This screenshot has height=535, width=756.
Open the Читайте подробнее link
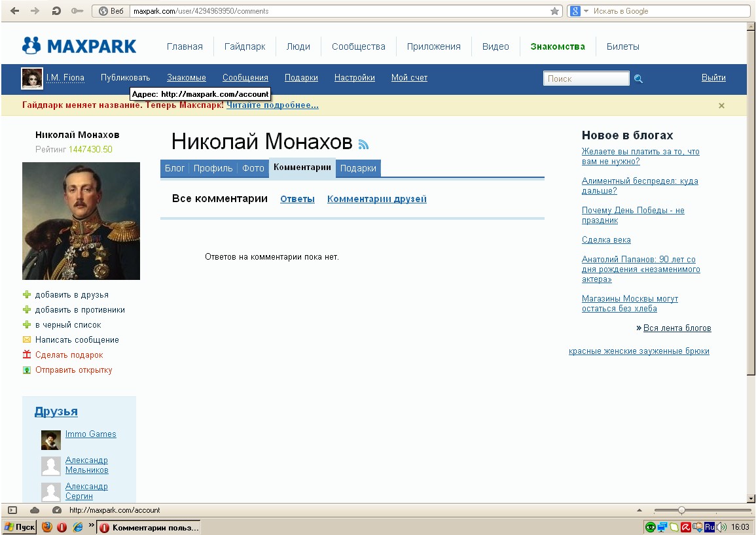click(x=272, y=105)
